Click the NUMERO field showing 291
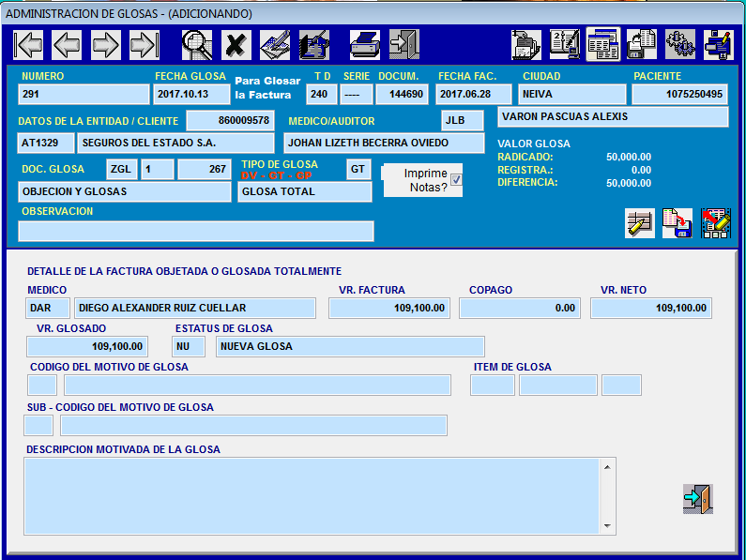Image resolution: width=746 pixels, height=560 pixels. point(84,94)
